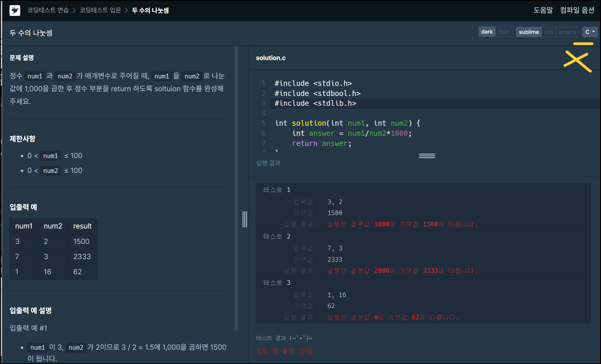Screen dimensions: 601x364
Task: Click first breadcrumb chevron separator
Action: point(74,11)
